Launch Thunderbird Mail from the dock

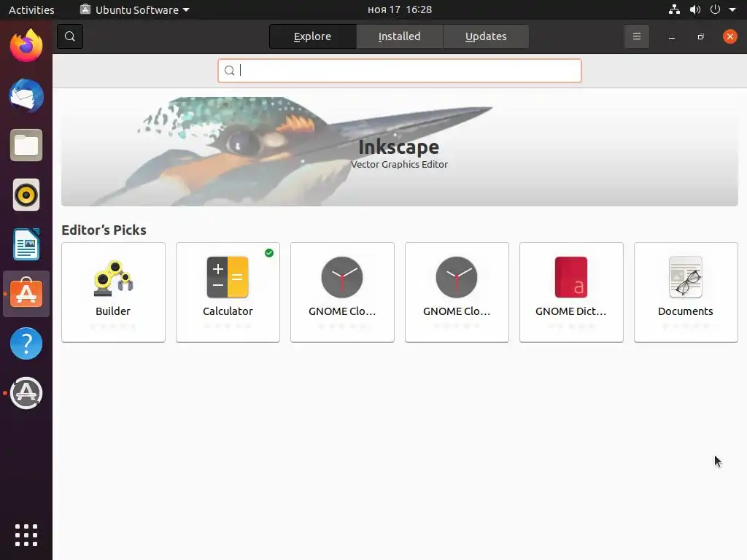point(26,96)
